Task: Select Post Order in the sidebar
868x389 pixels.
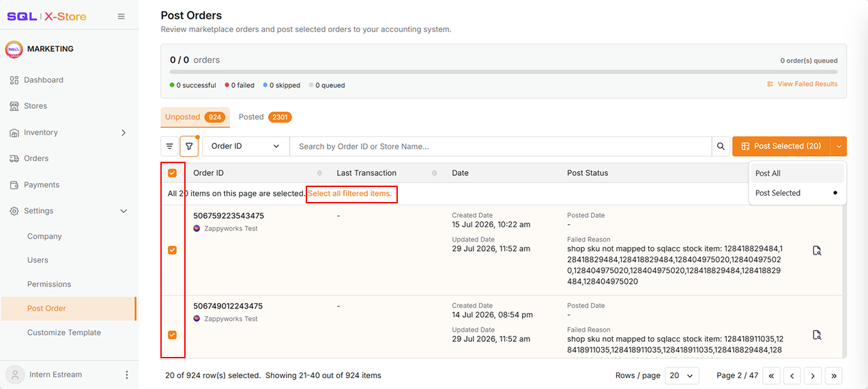Action: [69, 308]
